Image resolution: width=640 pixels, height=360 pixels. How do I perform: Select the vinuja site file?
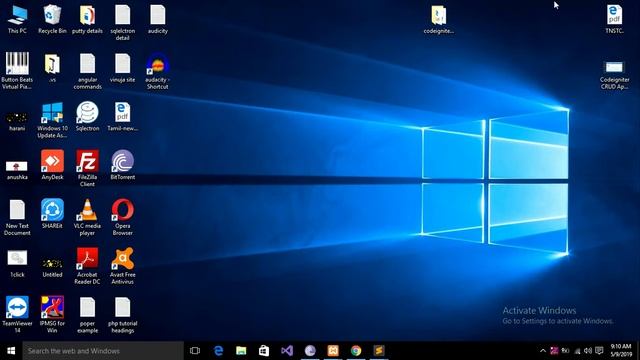[x=122, y=68]
